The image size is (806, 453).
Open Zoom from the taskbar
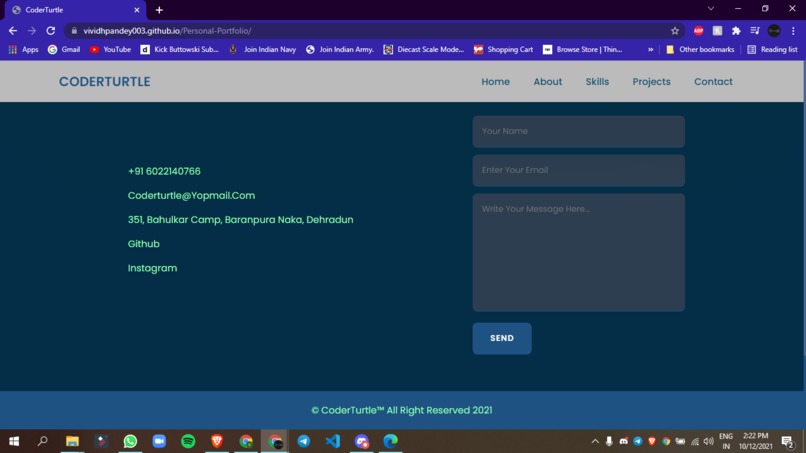tap(159, 441)
